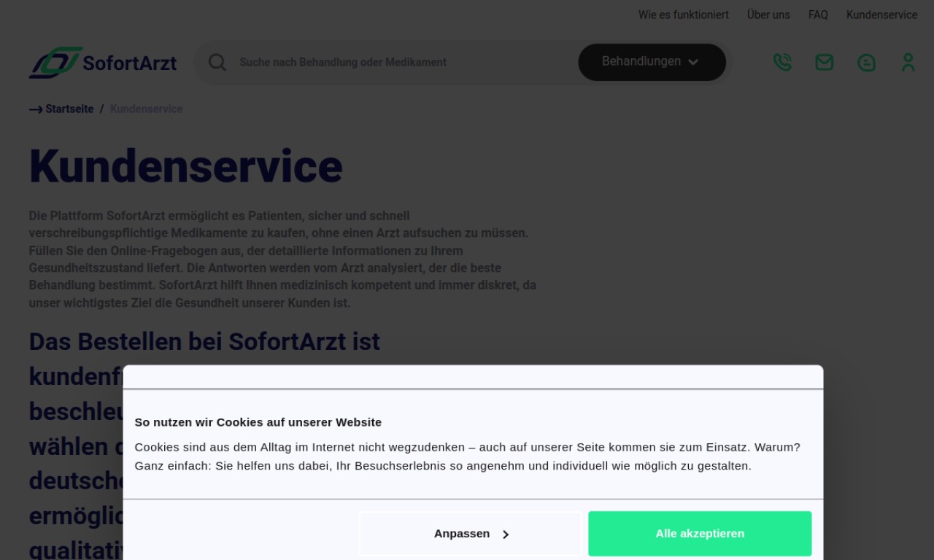
Task: Click the Kundenservice page heading
Action: pos(185,166)
